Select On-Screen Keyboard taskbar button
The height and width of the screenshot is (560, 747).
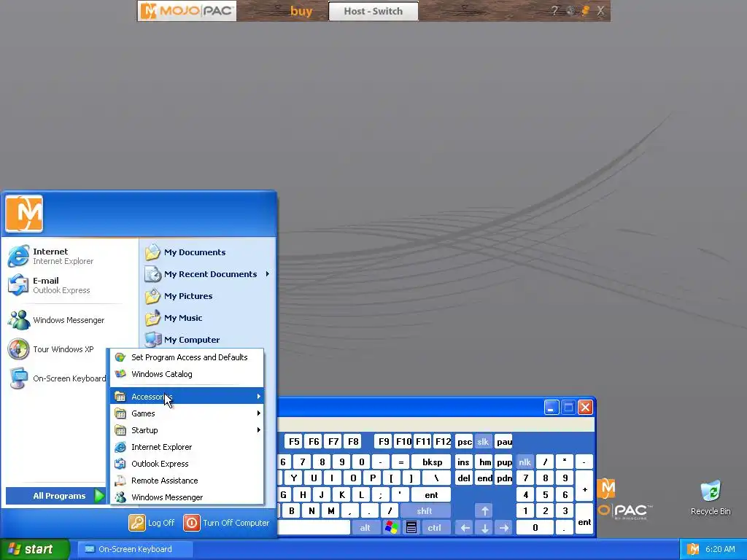coord(135,549)
